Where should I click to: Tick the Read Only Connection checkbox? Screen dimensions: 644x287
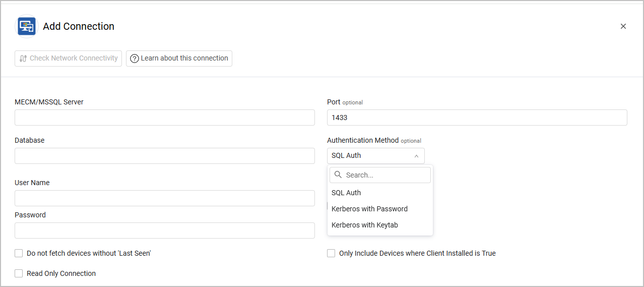tap(19, 273)
